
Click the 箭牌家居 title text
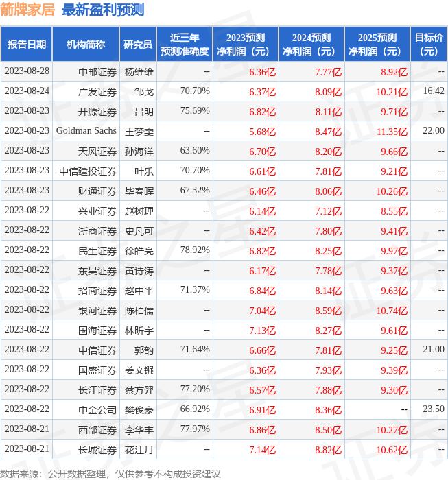coord(27,9)
